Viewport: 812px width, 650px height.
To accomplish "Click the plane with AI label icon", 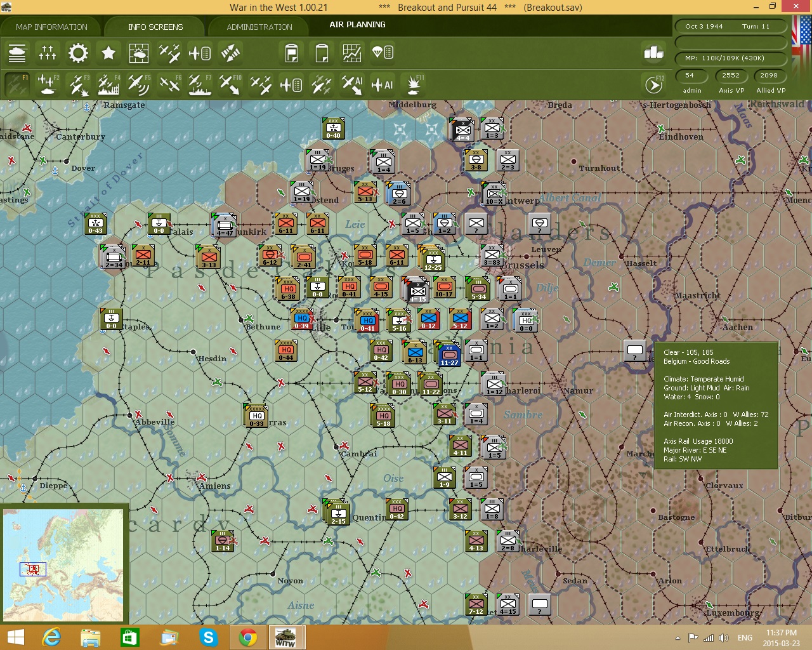I will click(383, 84).
